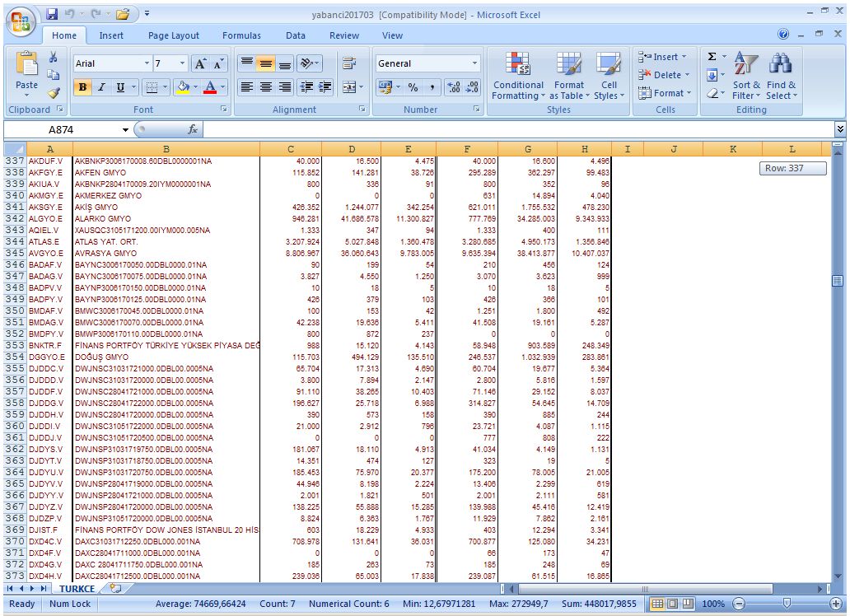Viewport: 850px width, 616px height.
Task: Expand the formula bar
Action: click(x=839, y=129)
